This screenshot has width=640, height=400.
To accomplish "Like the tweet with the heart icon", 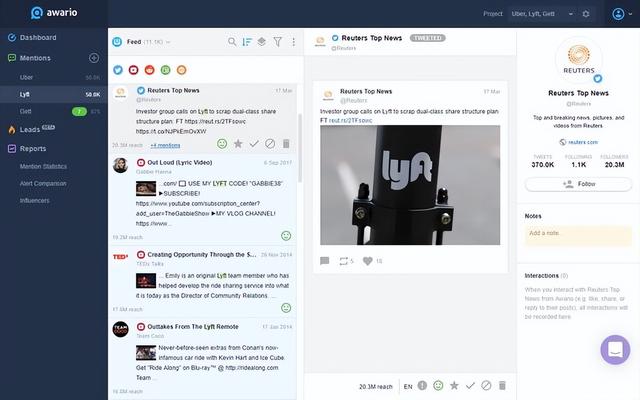I will point(368,261).
